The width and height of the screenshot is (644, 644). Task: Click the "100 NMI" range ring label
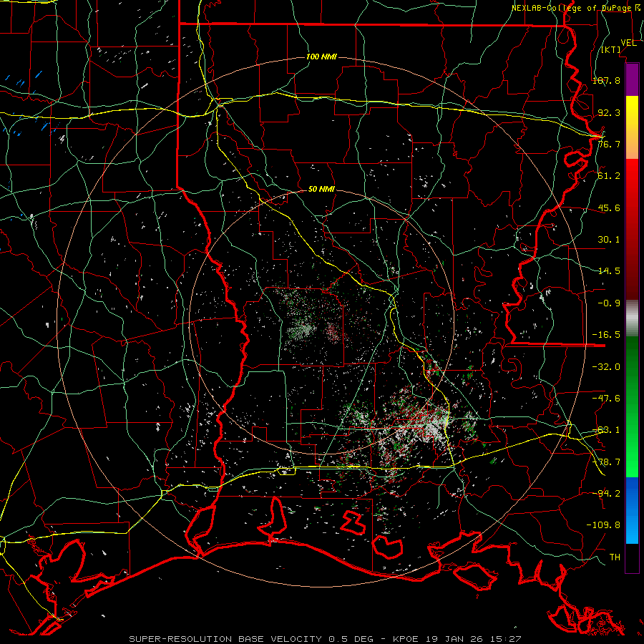click(321, 57)
